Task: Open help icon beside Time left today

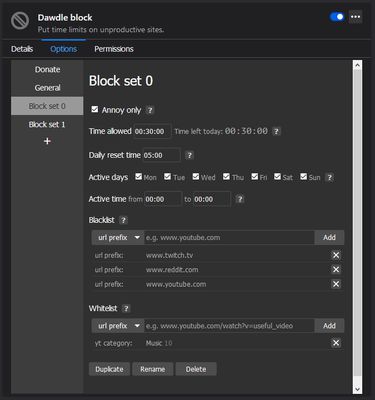Action: point(276,131)
